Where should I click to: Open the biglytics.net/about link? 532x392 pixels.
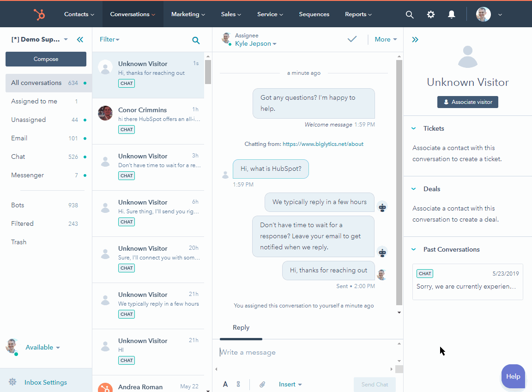[323, 144]
